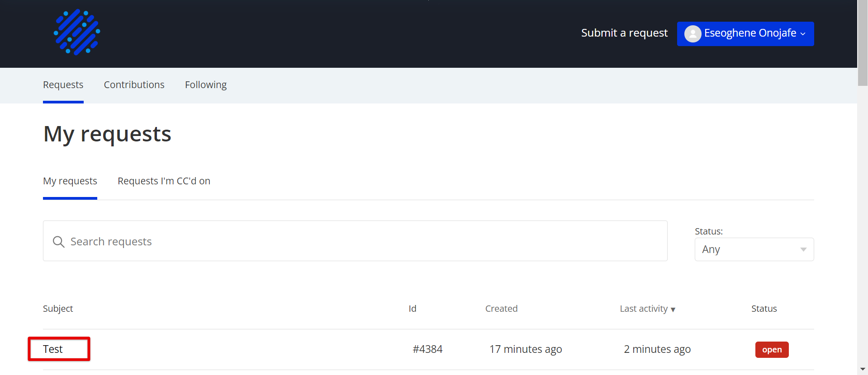Switch to the Following tab
This screenshot has height=375, width=868.
[x=206, y=85]
